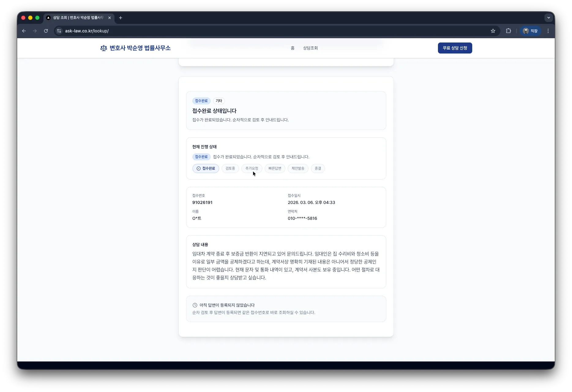Open the tab list chevron at top right
Image resolution: width=572 pixels, height=392 pixels.
549,18
